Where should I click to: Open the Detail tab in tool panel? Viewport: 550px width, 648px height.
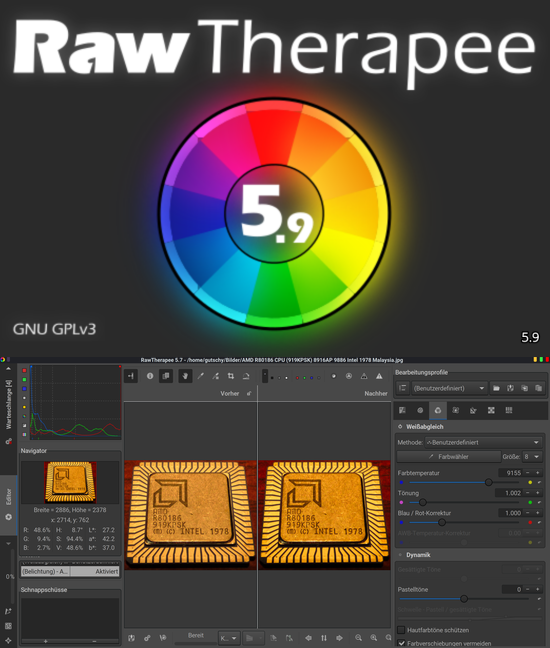pos(420,410)
